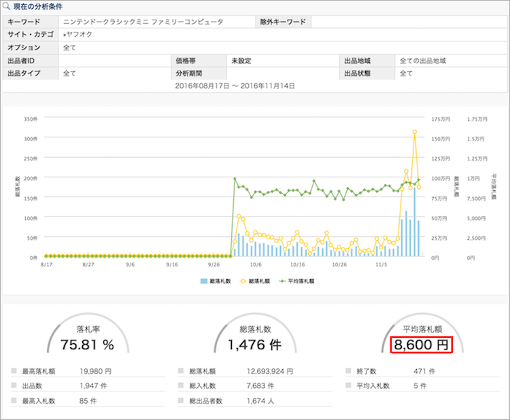This screenshot has width=510, height=420.
Task: Click the highest yellow peak point on chart
Action: 414,132
